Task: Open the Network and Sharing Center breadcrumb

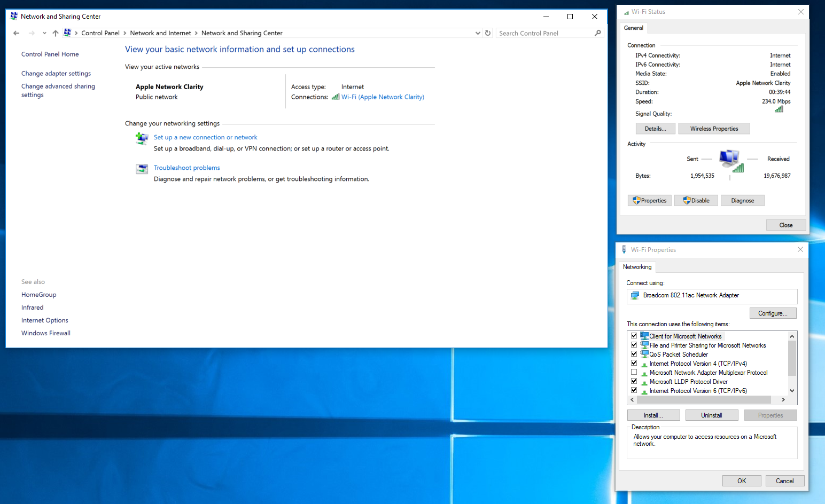Action: click(x=242, y=33)
